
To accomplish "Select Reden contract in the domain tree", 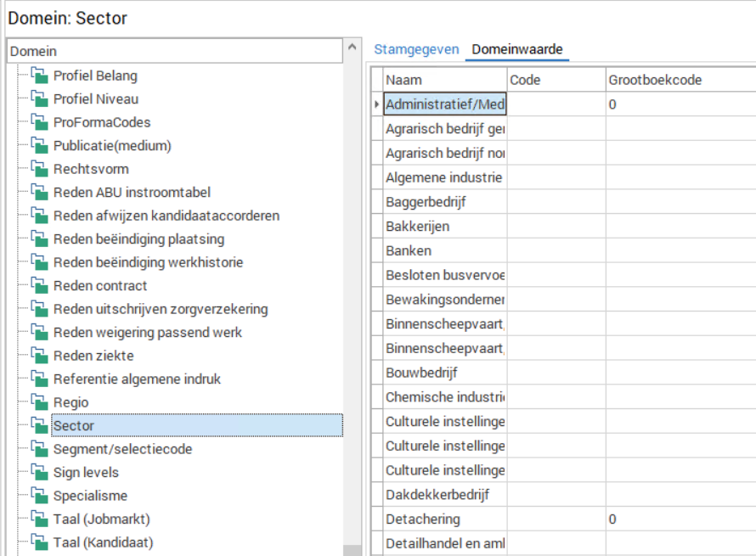I will 100,286.
